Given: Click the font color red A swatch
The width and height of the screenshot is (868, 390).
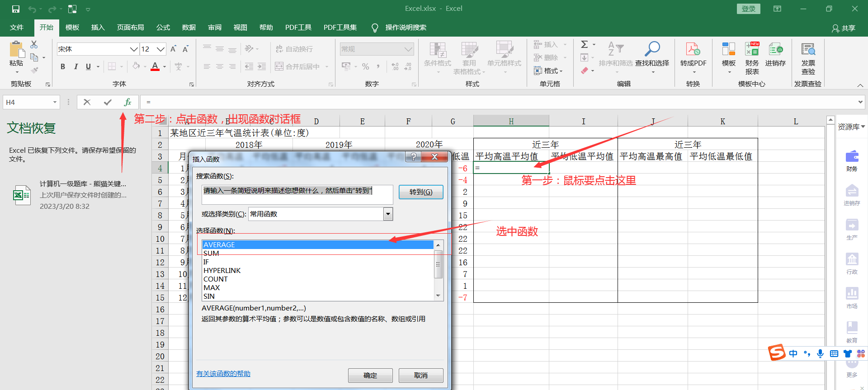Looking at the screenshot, I should point(155,66).
